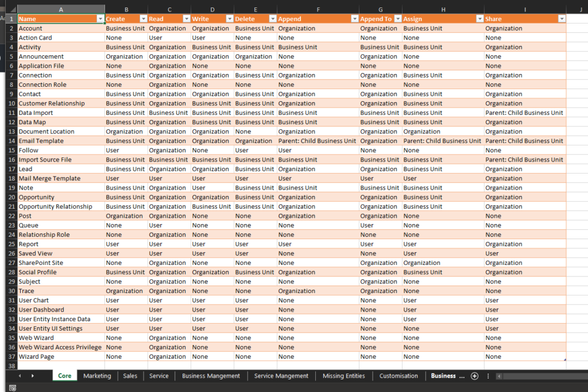Open the Customisation sheet tab
The image size is (588, 392).
[x=399, y=376]
